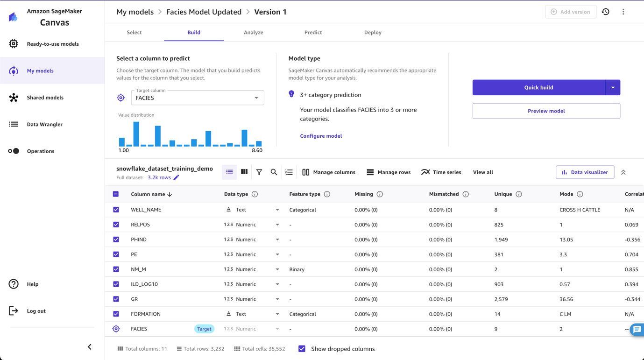Click the Value distribution histogram
644x360 pixels.
[x=190, y=134]
